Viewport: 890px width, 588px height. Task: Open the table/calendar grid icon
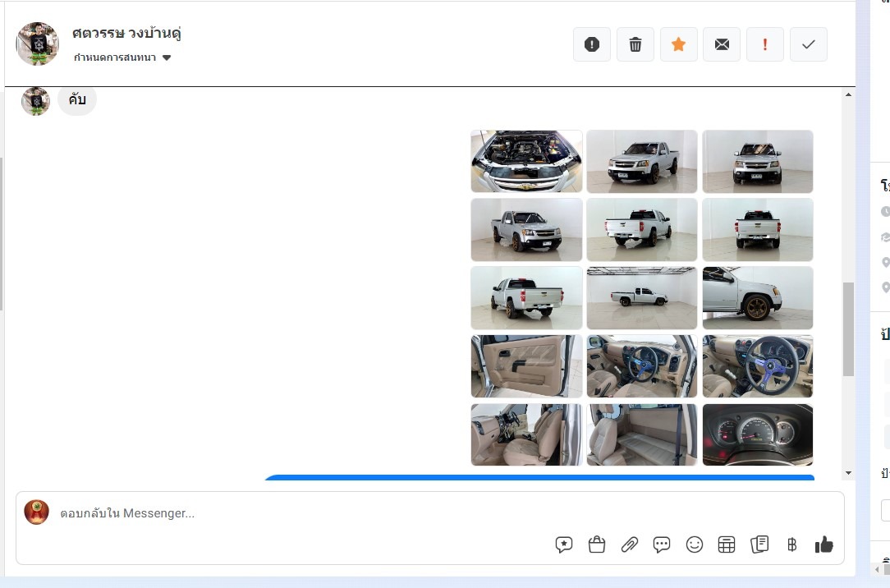727,544
